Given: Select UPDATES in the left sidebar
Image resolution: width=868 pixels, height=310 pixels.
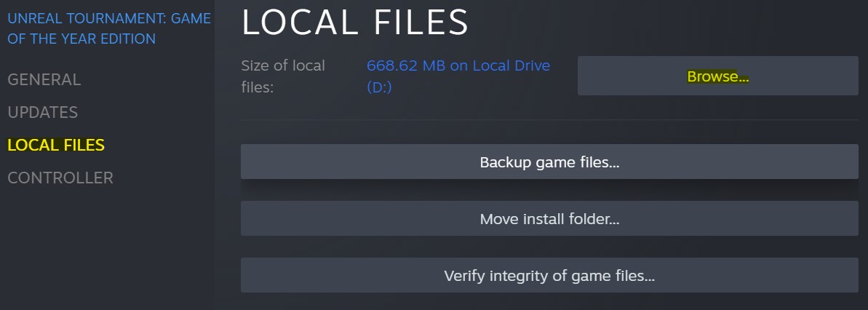Looking at the screenshot, I should (x=42, y=112).
